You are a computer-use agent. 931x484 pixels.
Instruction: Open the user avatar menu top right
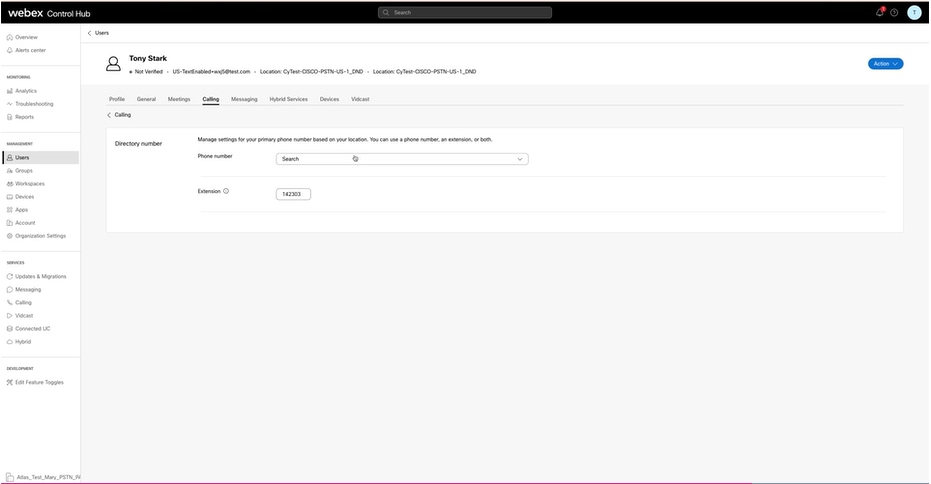[914, 12]
